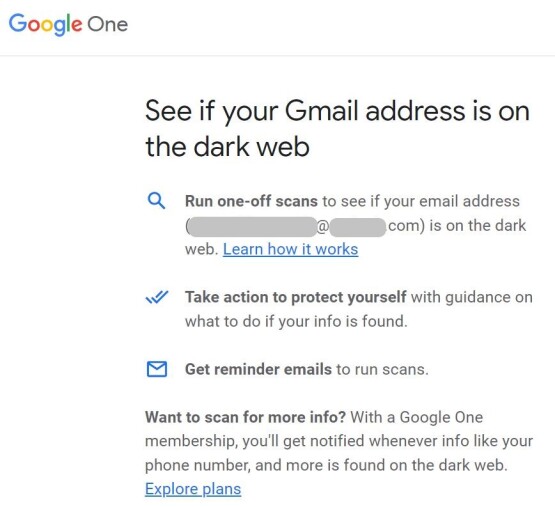The height and width of the screenshot is (507, 555).
Task: Open the Explore plans link
Action: (193, 489)
